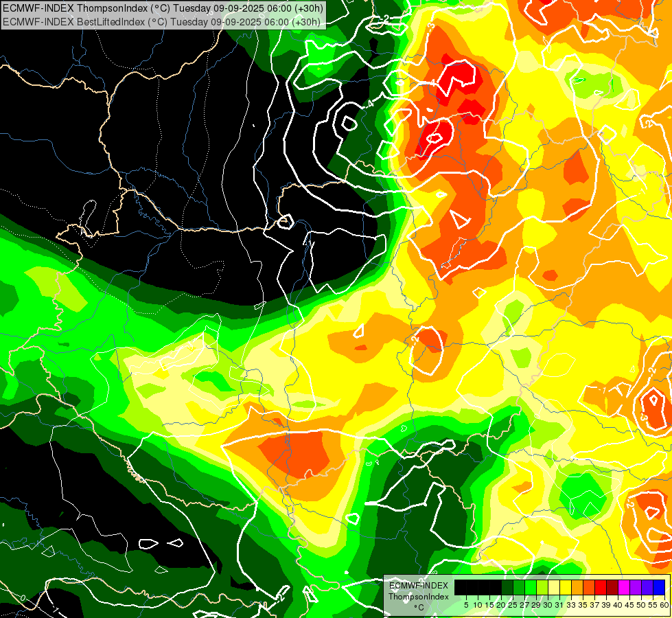Screen dimensions: 672x618
Task: Click the legend scale value 20
Action: click(502, 605)
